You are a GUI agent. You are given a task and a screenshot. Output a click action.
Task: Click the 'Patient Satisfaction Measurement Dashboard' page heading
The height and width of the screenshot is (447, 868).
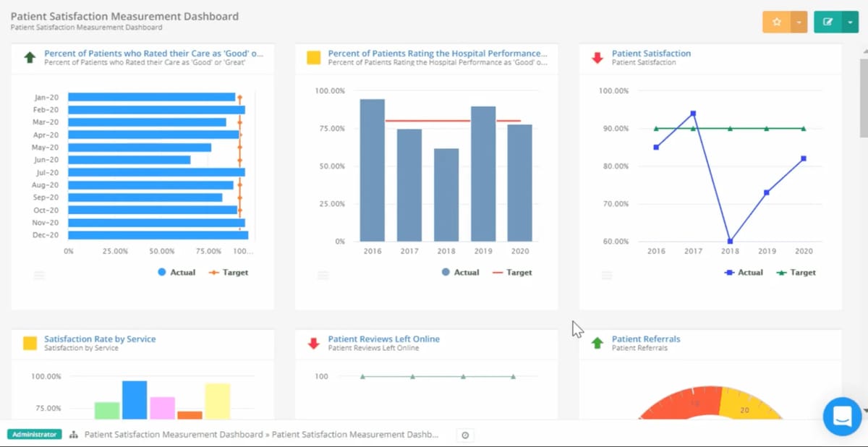click(124, 16)
